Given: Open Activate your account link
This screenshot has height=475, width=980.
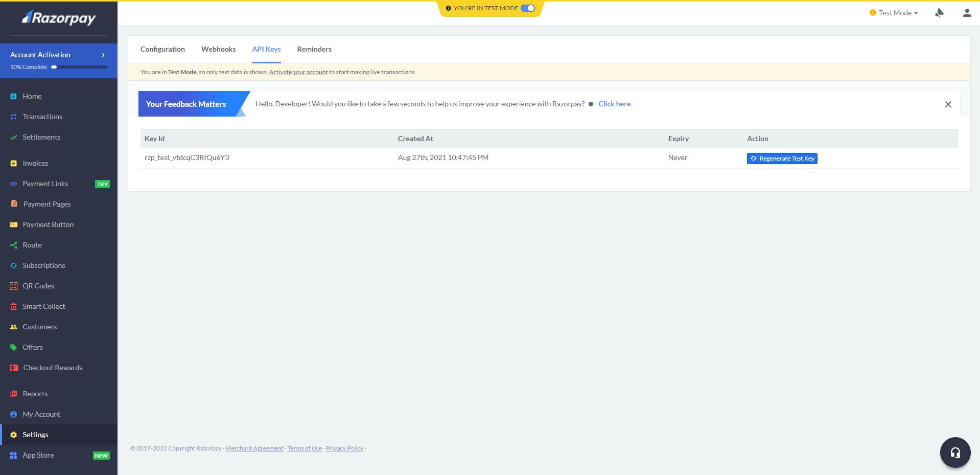Looking at the screenshot, I should [298, 72].
